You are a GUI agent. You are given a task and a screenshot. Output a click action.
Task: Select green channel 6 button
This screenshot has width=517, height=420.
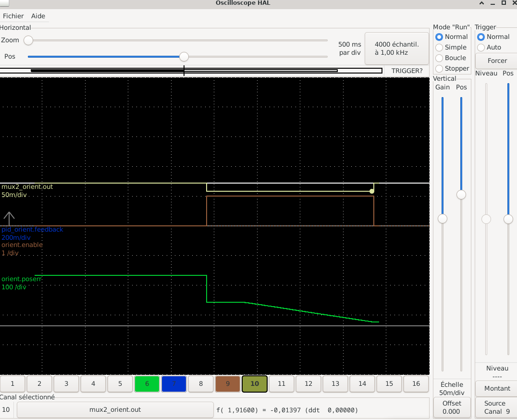pyautogui.click(x=147, y=384)
